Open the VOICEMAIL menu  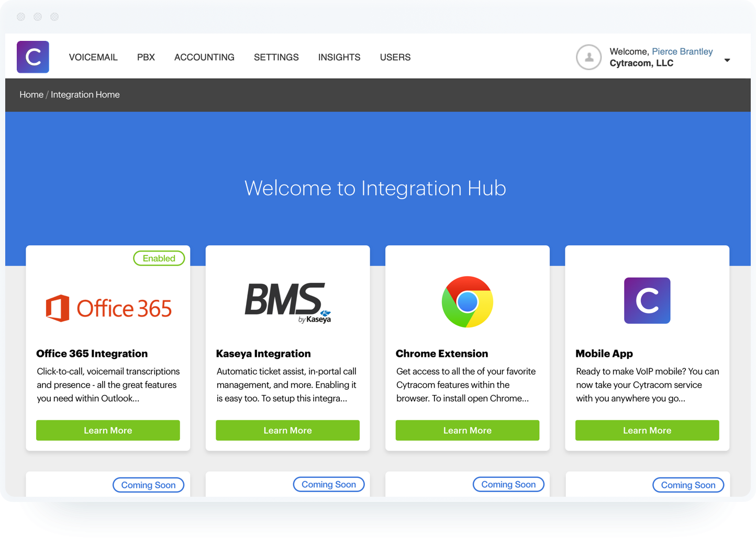(93, 57)
